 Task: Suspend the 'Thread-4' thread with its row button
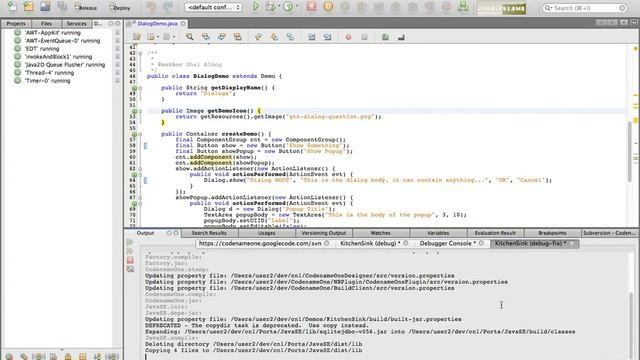pos(117,73)
